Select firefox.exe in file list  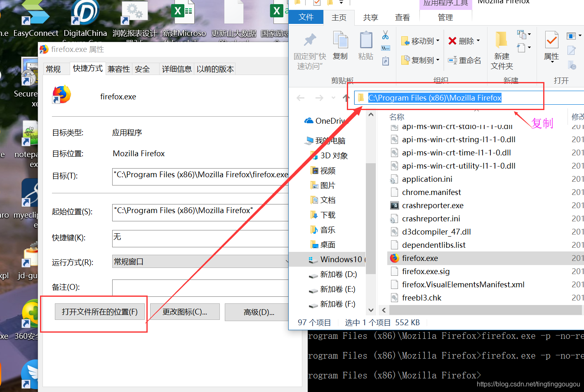click(x=485, y=258)
